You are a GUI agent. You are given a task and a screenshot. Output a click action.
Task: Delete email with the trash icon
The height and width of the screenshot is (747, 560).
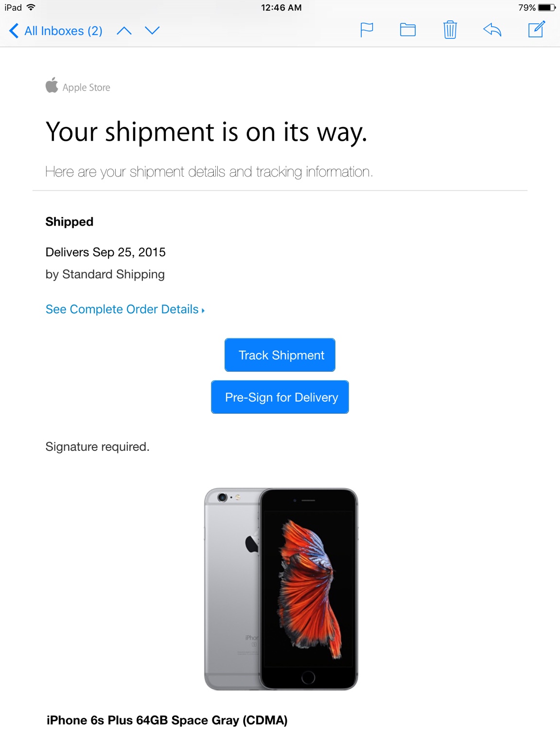pyautogui.click(x=450, y=30)
